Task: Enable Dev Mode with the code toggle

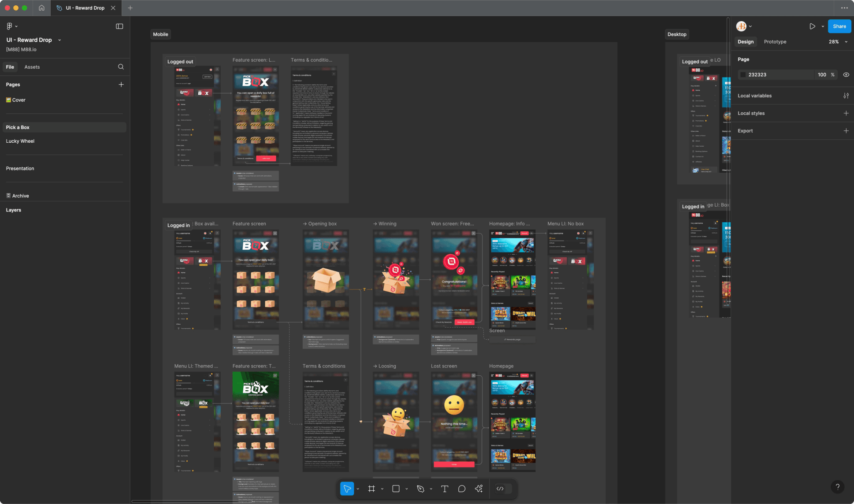Action: 500,489
